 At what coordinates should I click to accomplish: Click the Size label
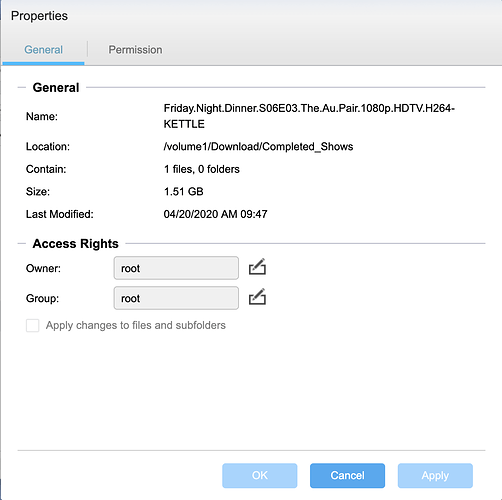coord(38,192)
